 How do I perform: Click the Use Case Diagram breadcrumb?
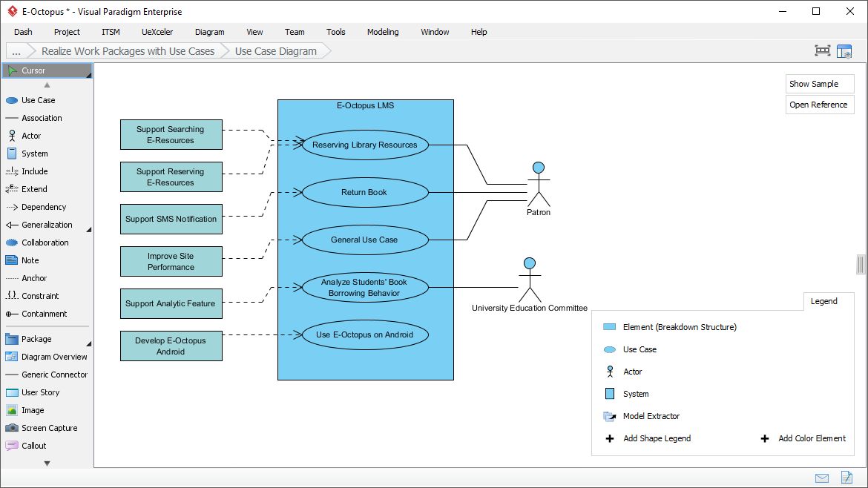276,51
